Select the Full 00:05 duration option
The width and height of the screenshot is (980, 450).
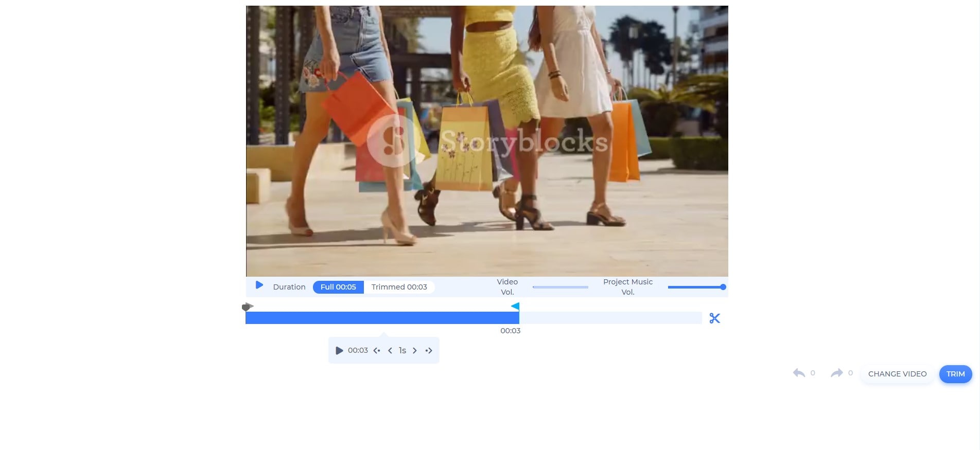point(338,287)
